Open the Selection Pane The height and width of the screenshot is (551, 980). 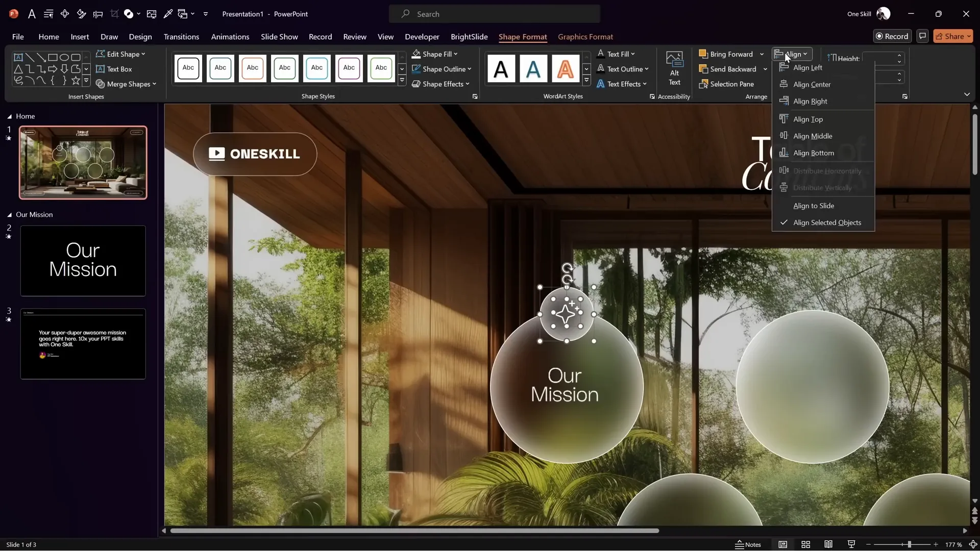click(726, 84)
